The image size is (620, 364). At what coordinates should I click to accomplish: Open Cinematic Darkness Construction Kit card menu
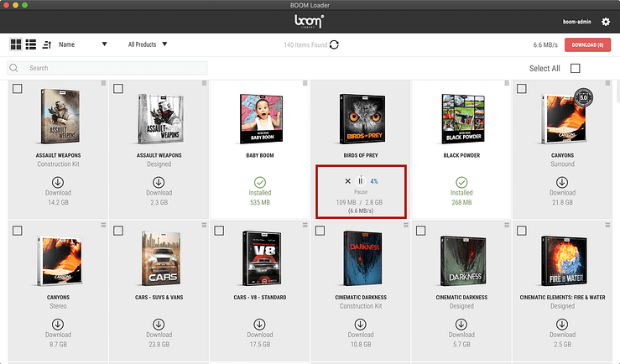(x=406, y=225)
